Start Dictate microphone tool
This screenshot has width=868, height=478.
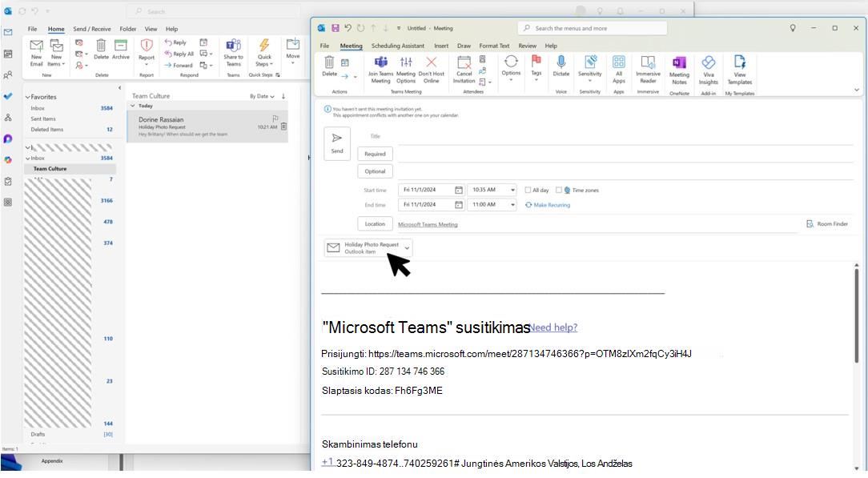[561, 66]
